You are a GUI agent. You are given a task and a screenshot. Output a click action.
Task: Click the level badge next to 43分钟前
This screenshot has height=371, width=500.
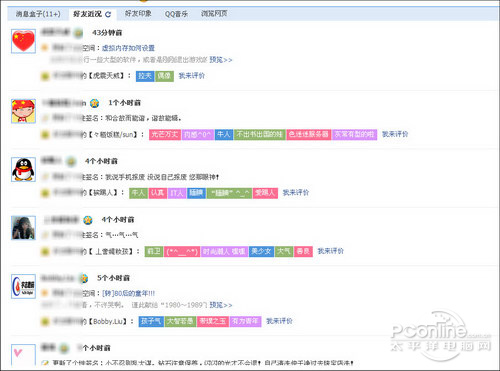(x=78, y=33)
